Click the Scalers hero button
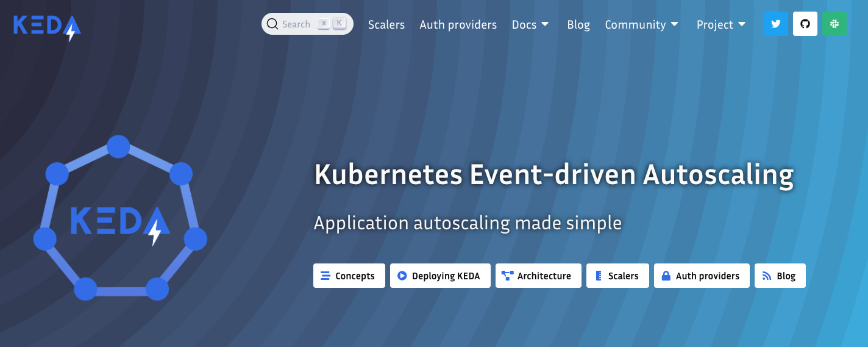This screenshot has height=347, width=868. point(617,276)
